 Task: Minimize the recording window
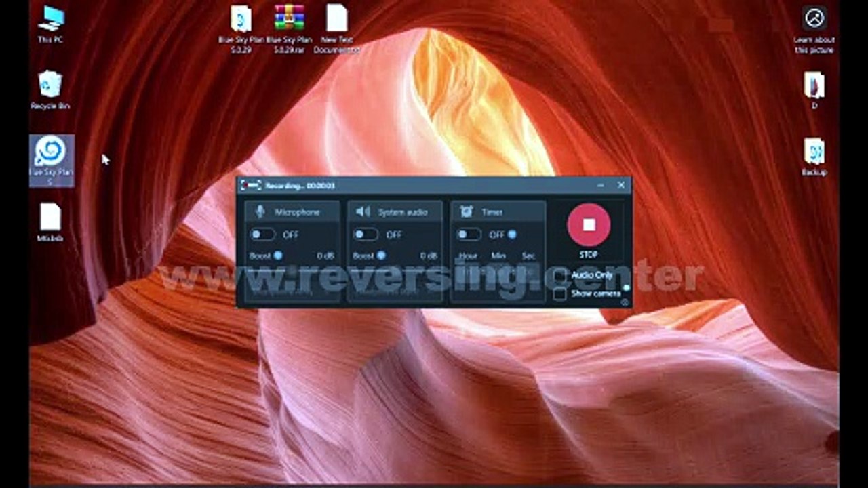(601, 185)
